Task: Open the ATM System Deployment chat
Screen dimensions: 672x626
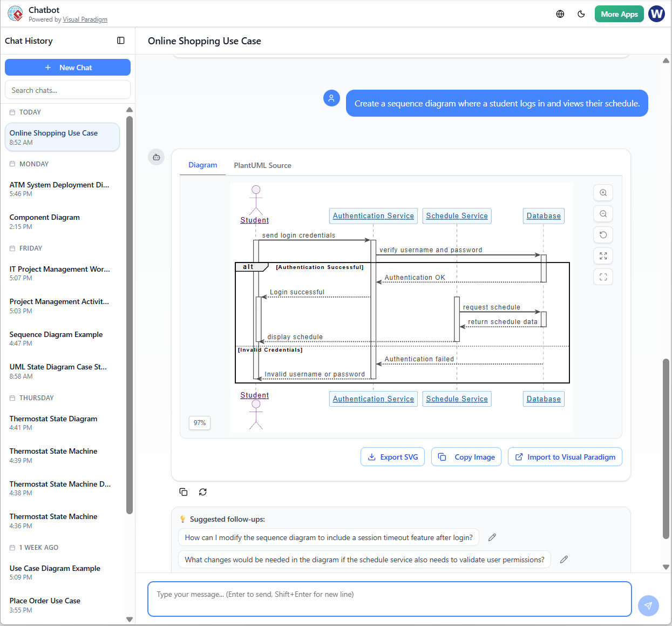Action: (59, 189)
